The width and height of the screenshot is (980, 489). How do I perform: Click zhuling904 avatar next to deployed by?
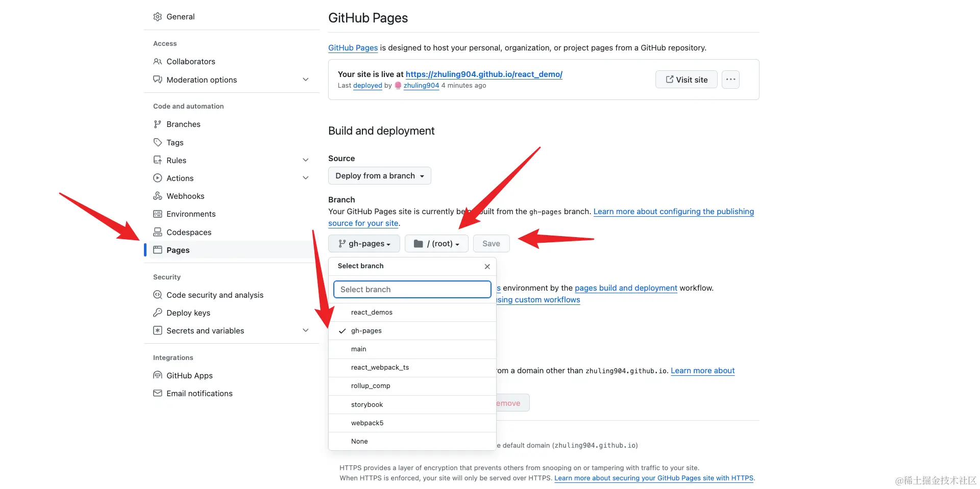point(398,86)
